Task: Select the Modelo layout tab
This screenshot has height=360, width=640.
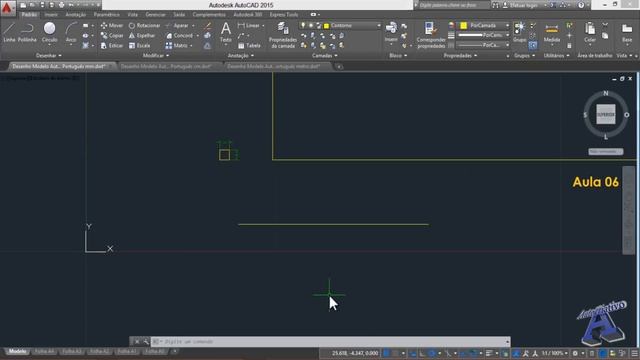Action: [x=18, y=351]
